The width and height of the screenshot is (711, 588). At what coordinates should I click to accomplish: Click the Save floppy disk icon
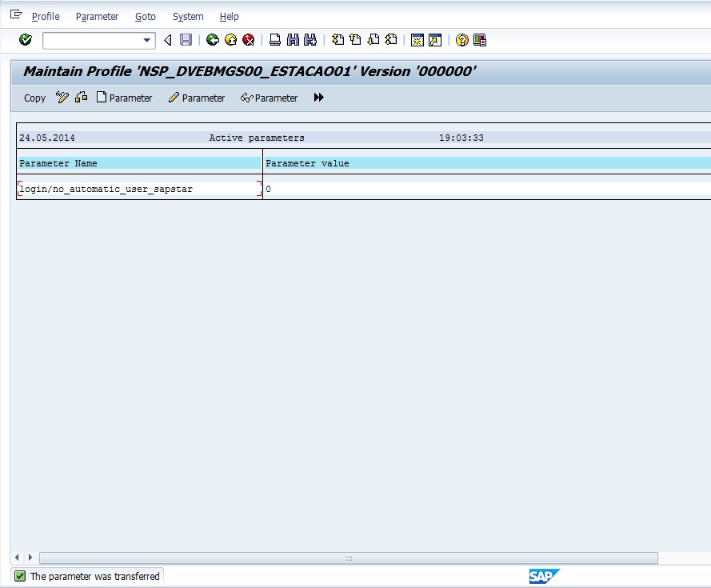point(186,40)
